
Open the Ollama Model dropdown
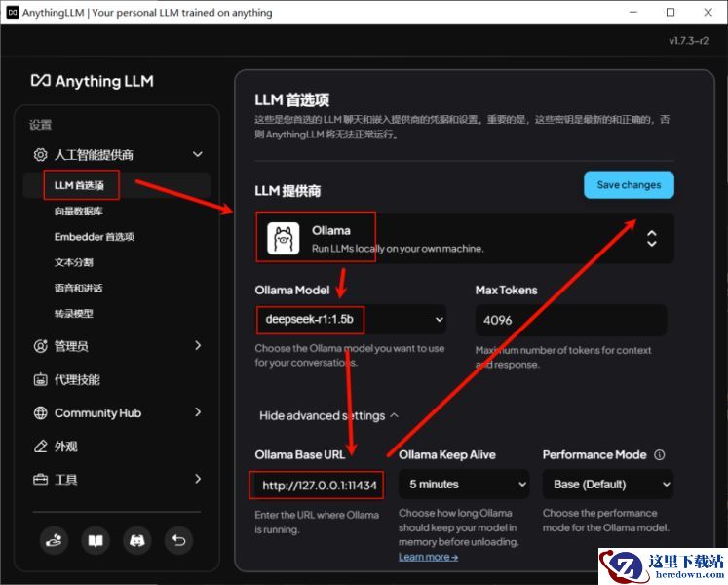[x=351, y=319]
